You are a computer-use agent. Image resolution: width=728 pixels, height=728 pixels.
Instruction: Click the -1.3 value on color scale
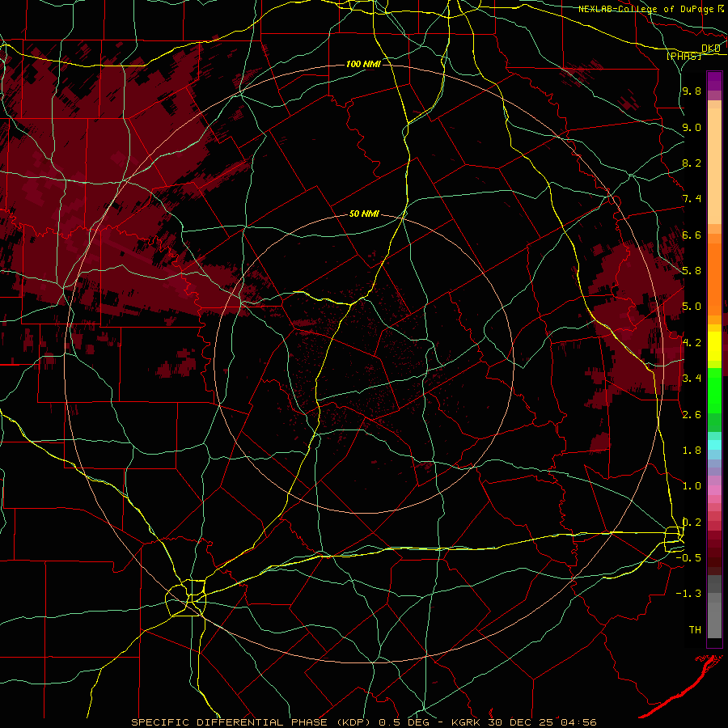pyautogui.click(x=688, y=594)
